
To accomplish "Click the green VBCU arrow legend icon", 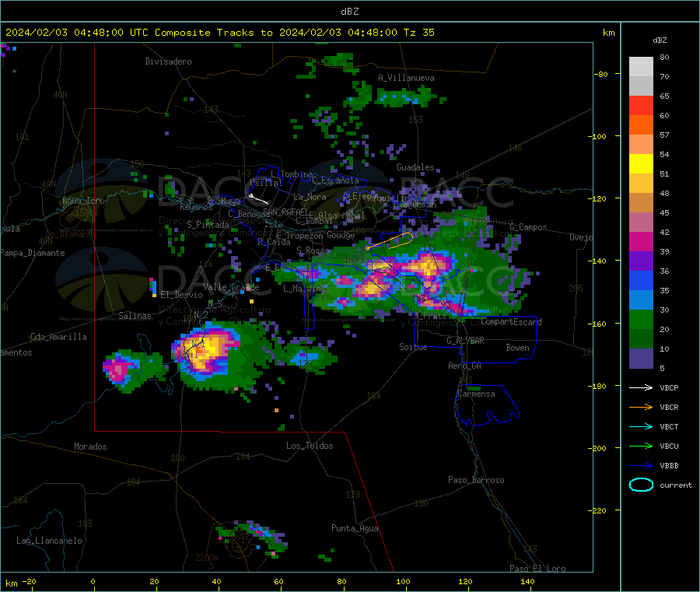I will [x=641, y=446].
